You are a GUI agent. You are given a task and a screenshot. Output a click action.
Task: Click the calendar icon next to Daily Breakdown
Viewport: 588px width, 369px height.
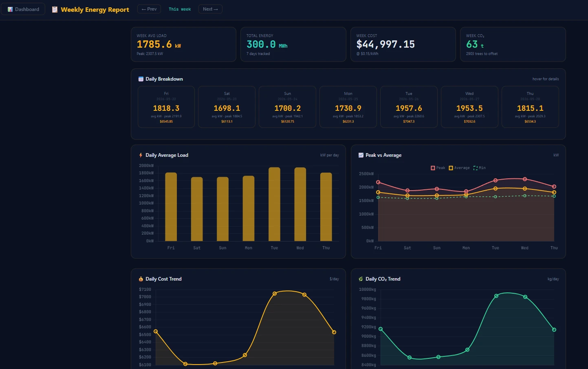coord(141,79)
